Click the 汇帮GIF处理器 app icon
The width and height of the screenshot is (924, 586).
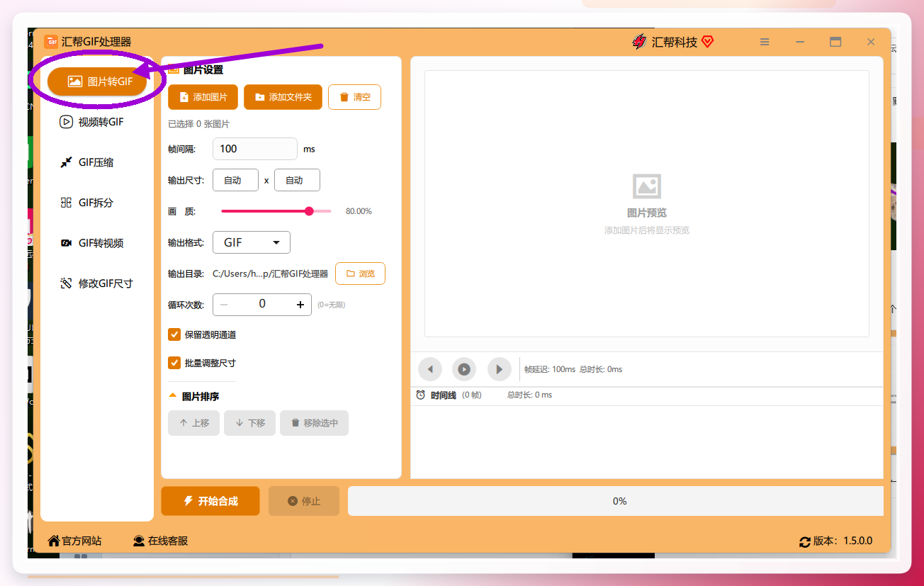click(x=51, y=42)
